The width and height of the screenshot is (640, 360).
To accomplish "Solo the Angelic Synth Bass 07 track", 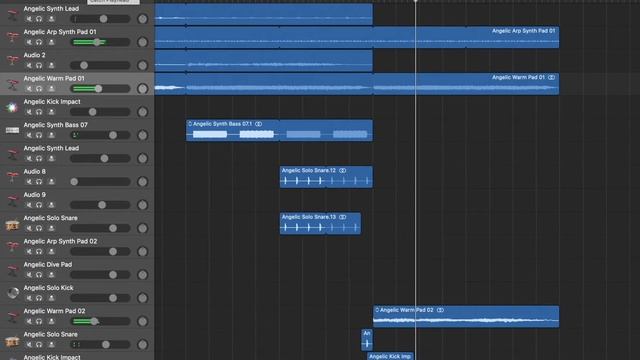I will coord(39,135).
